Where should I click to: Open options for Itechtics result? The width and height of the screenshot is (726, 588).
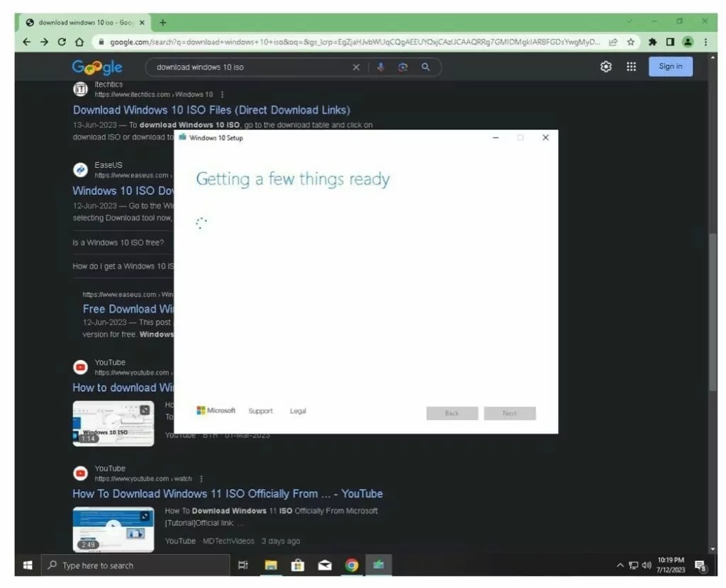coord(222,94)
